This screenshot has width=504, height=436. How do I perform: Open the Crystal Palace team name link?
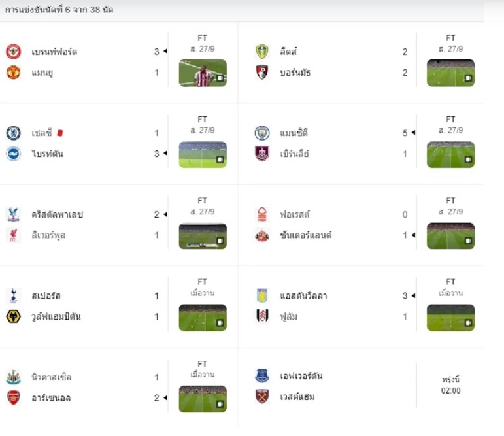[58, 214]
